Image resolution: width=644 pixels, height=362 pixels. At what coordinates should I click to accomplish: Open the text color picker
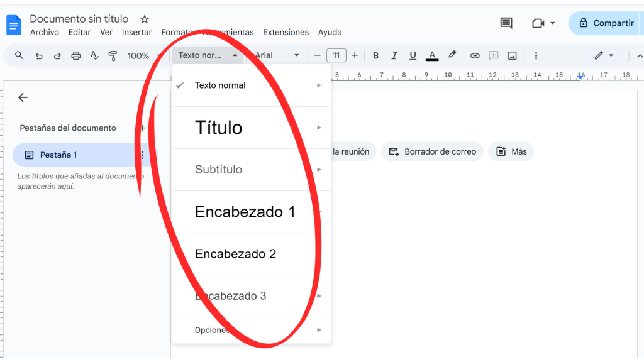(432, 55)
